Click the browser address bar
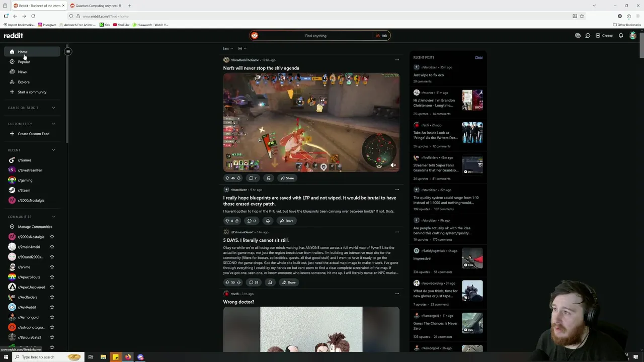The image size is (644, 362). click(x=322, y=16)
